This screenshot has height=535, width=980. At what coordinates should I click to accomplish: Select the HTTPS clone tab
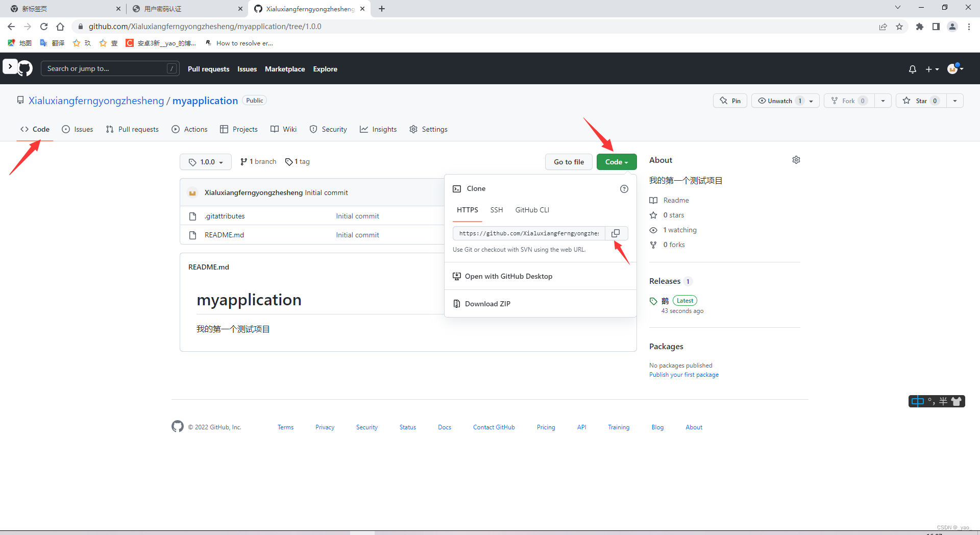pyautogui.click(x=468, y=210)
